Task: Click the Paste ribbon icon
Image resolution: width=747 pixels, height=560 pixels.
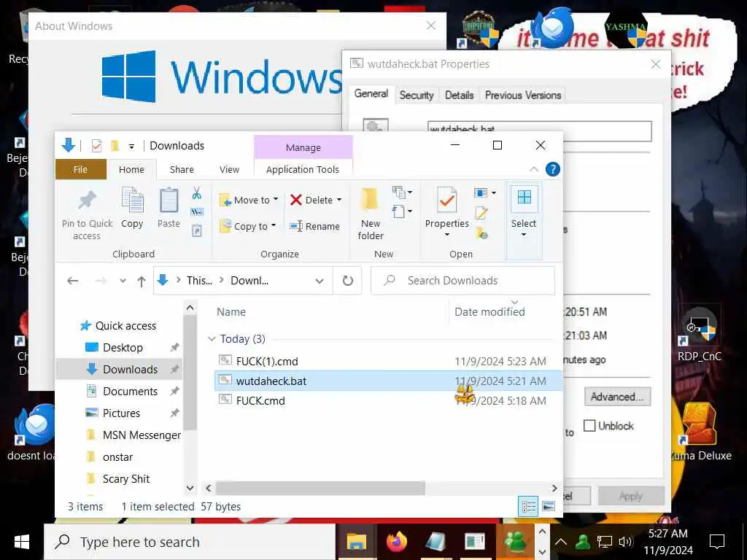Action: (169, 200)
